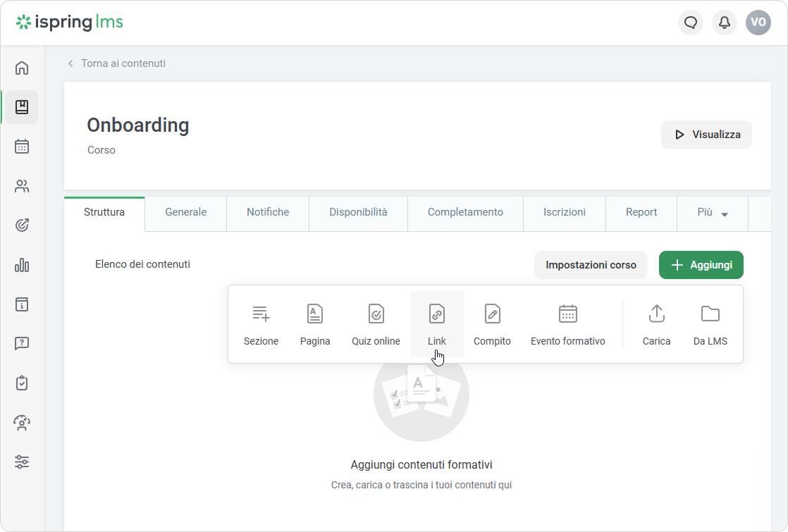Open the Home icon in sidebar
The image size is (788, 532).
[x=22, y=68]
